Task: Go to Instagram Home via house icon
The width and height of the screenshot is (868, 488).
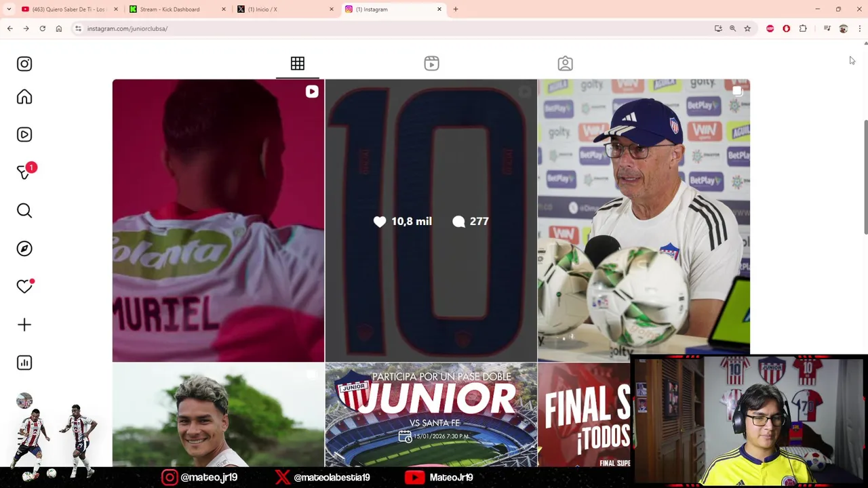Action: [24, 97]
